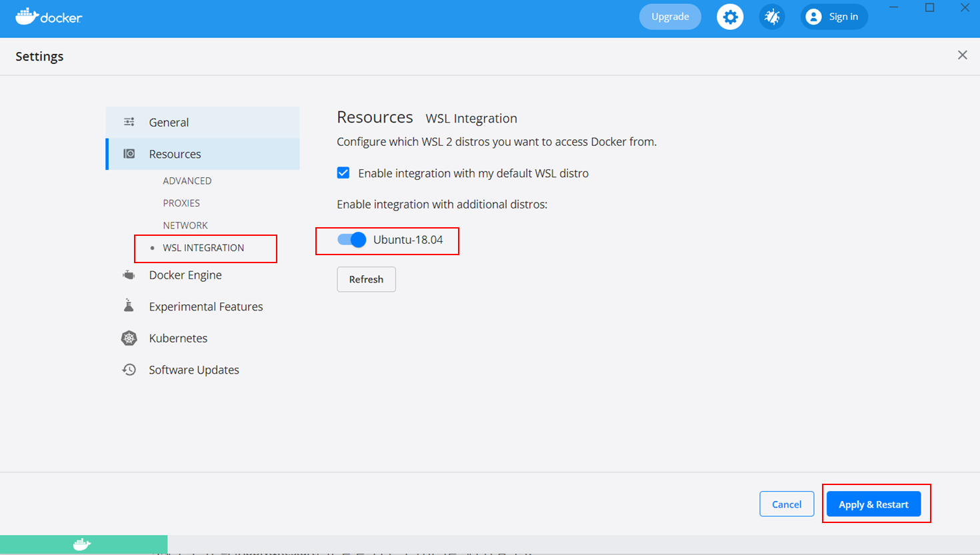Toggle off Ubuntu-18.04 integration switch
980x555 pixels.
[351, 240]
